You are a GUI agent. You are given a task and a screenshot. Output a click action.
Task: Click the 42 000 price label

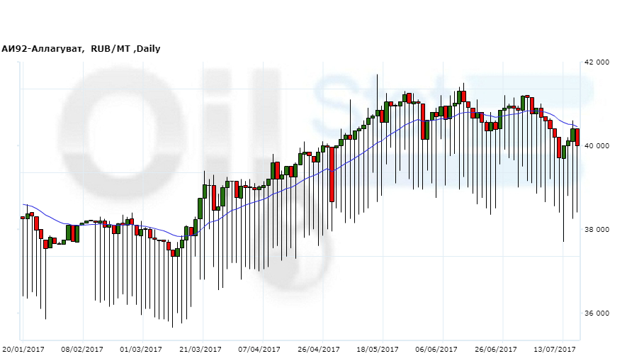tap(597, 62)
